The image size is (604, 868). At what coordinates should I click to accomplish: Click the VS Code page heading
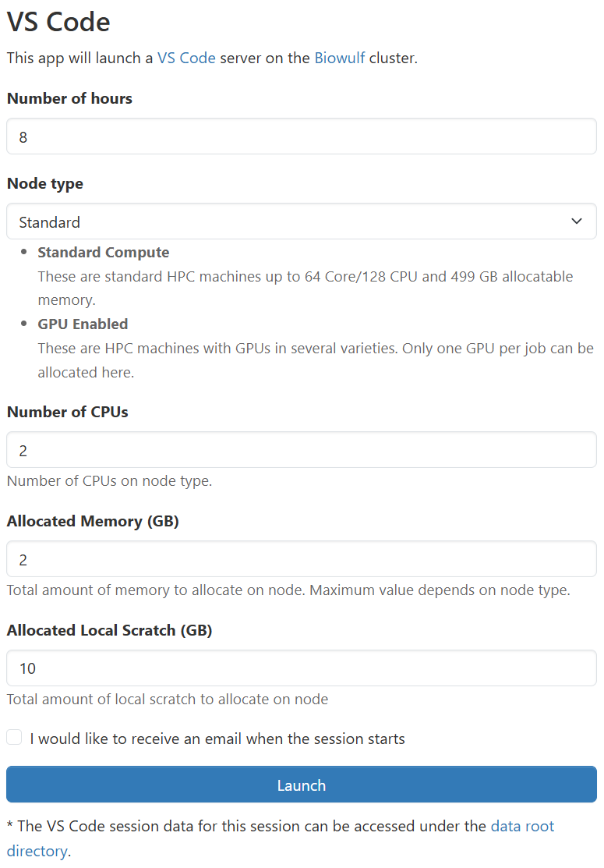click(x=58, y=21)
